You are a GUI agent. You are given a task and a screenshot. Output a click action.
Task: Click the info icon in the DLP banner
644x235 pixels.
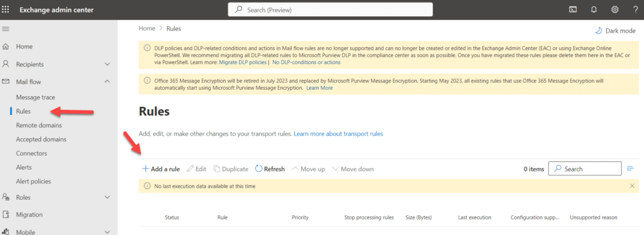[x=147, y=48]
